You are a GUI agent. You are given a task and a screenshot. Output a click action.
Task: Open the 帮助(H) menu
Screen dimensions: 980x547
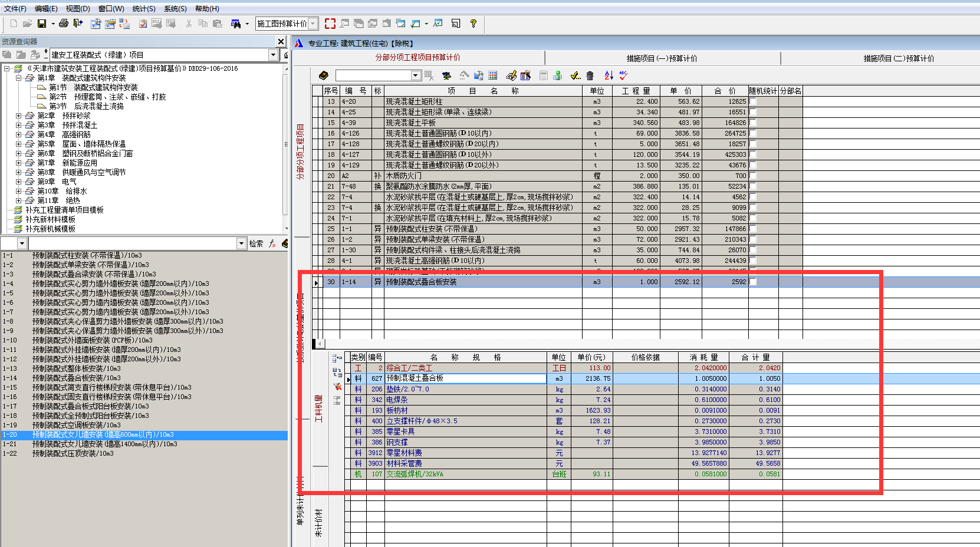click(x=207, y=8)
